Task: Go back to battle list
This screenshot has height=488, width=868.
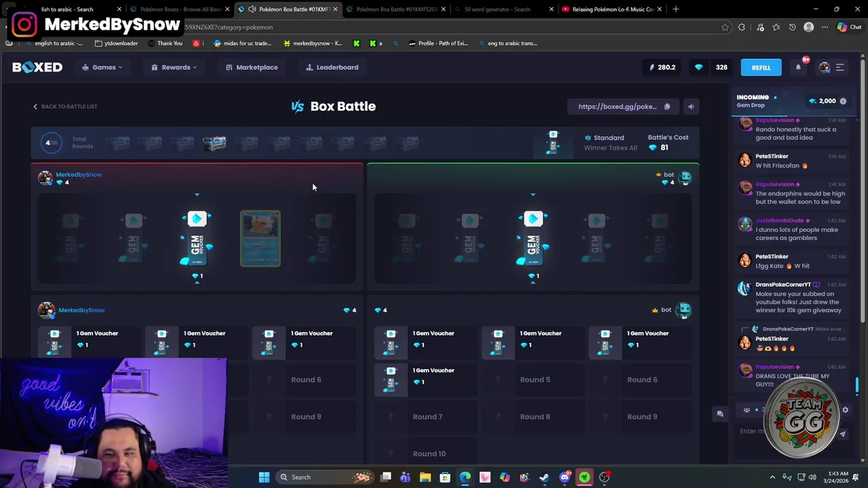Action: [x=65, y=106]
